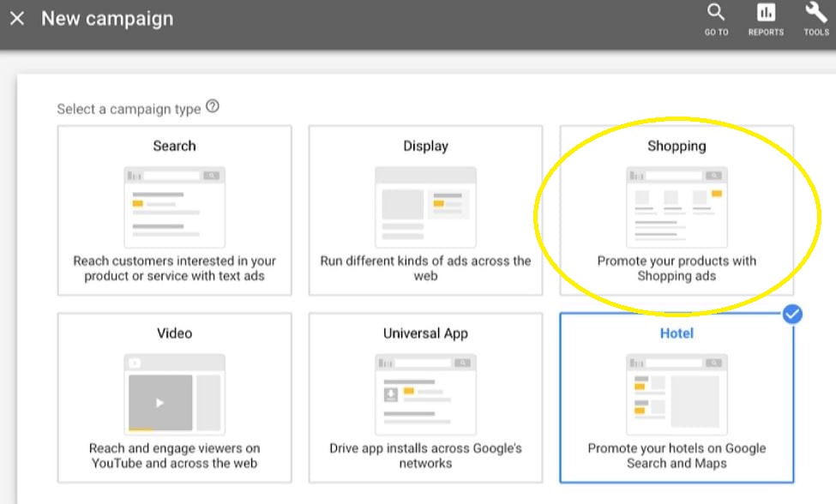
Task: Click 'Promote your hotels on Google Search' text
Action: [x=677, y=455]
